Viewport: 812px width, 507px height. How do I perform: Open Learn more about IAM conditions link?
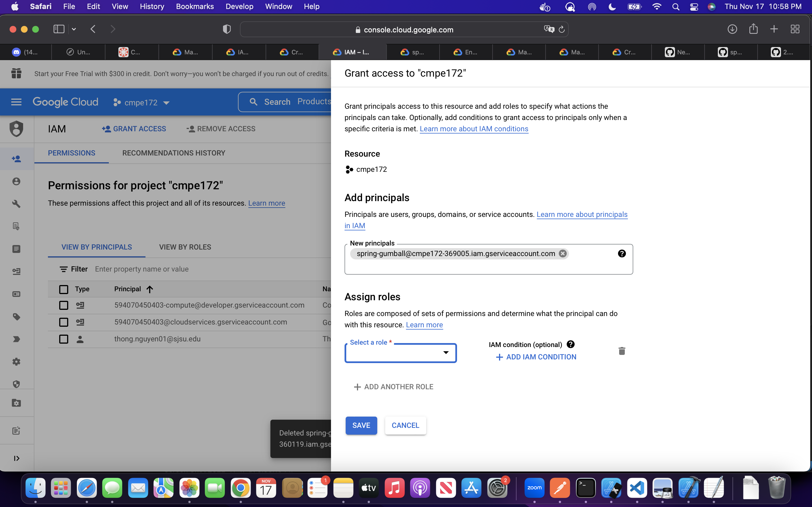[x=474, y=129]
